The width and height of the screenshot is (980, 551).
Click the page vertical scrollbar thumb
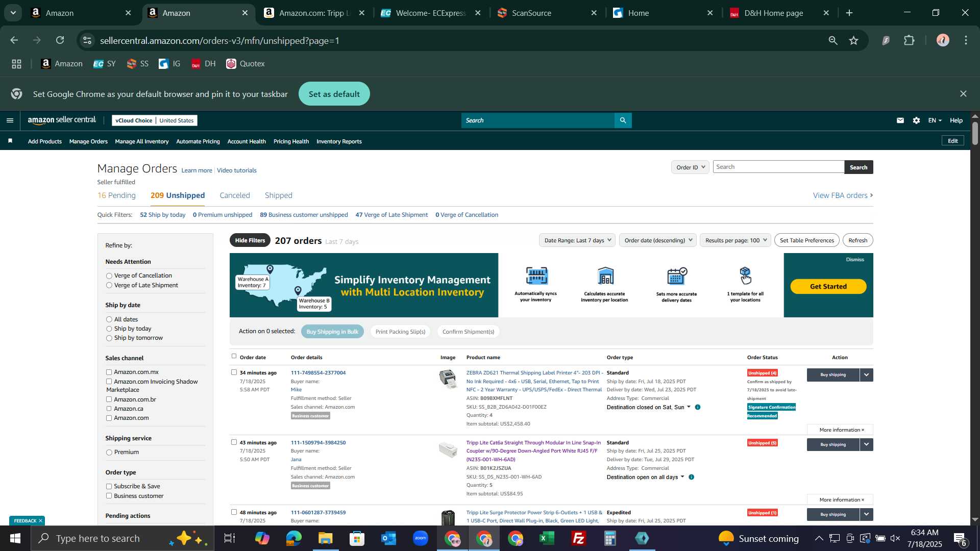pyautogui.click(x=975, y=133)
